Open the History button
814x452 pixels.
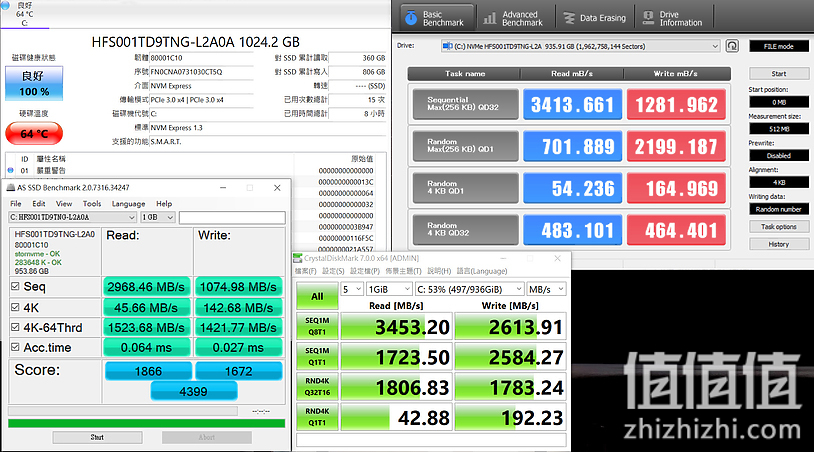coord(779,244)
